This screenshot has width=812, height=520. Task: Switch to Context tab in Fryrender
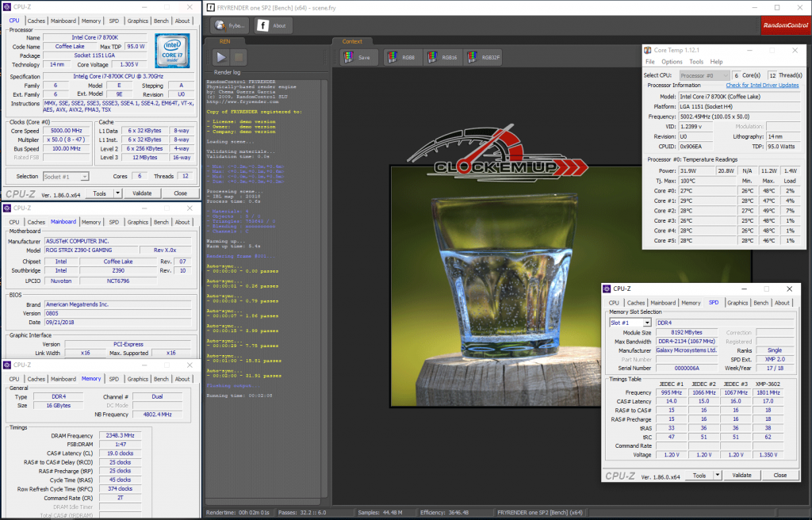click(x=352, y=41)
